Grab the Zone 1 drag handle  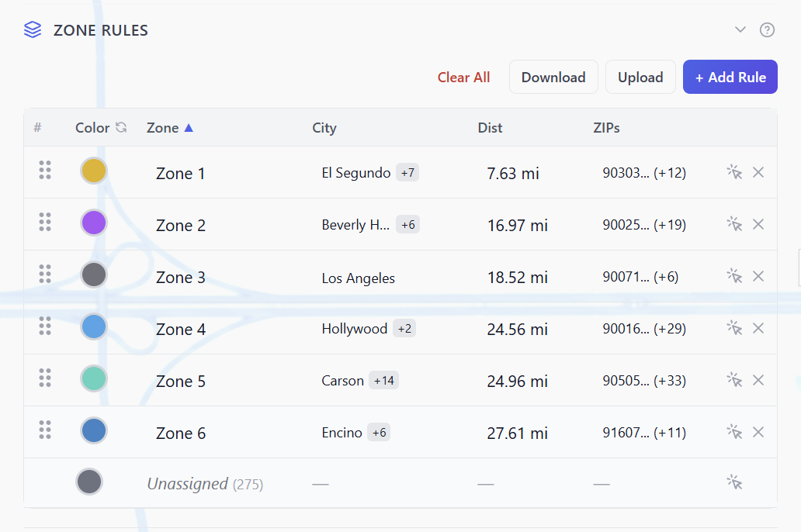coord(45,170)
